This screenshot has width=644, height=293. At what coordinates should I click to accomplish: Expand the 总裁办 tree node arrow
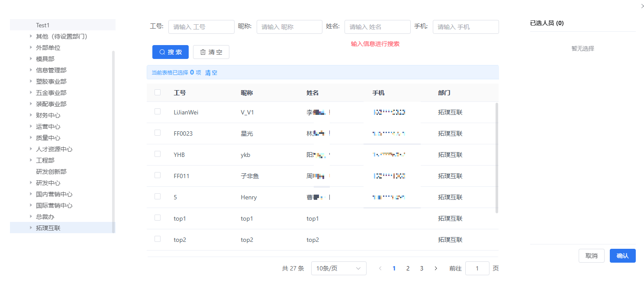pos(31,216)
